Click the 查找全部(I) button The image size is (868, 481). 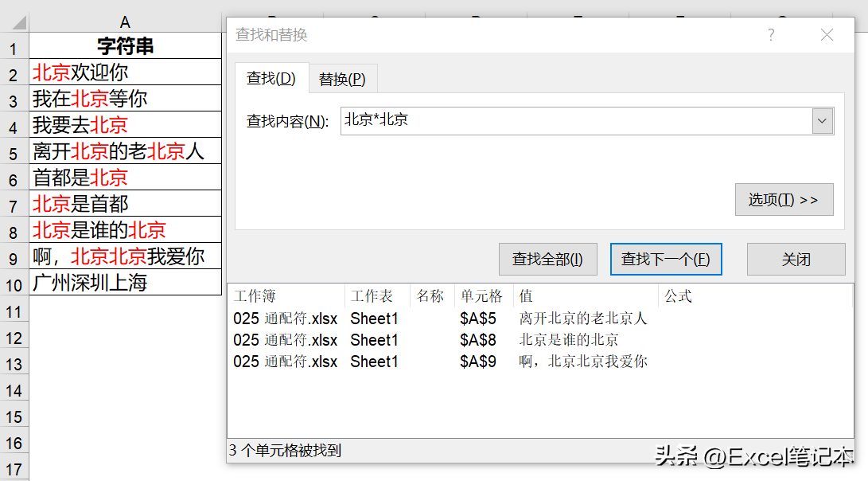click(x=547, y=259)
